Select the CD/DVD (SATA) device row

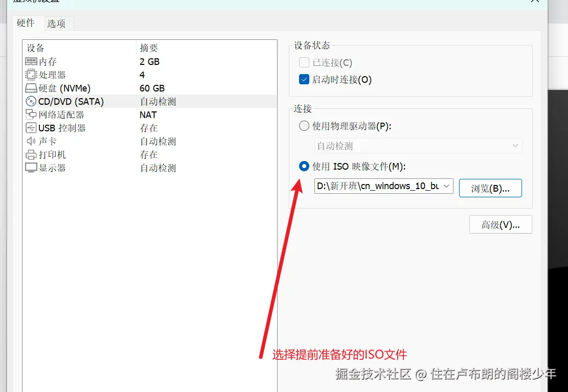point(150,101)
